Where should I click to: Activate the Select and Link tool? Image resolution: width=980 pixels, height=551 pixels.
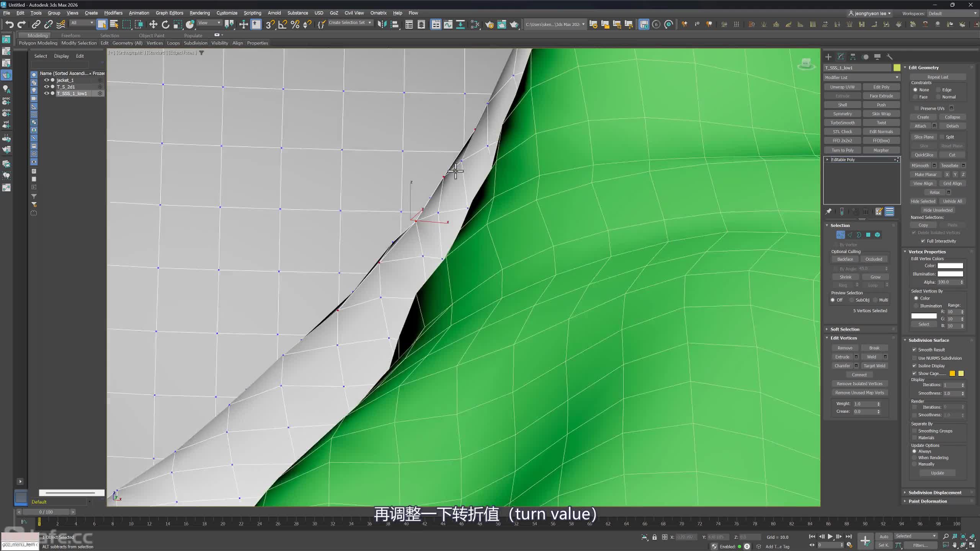[x=36, y=24]
